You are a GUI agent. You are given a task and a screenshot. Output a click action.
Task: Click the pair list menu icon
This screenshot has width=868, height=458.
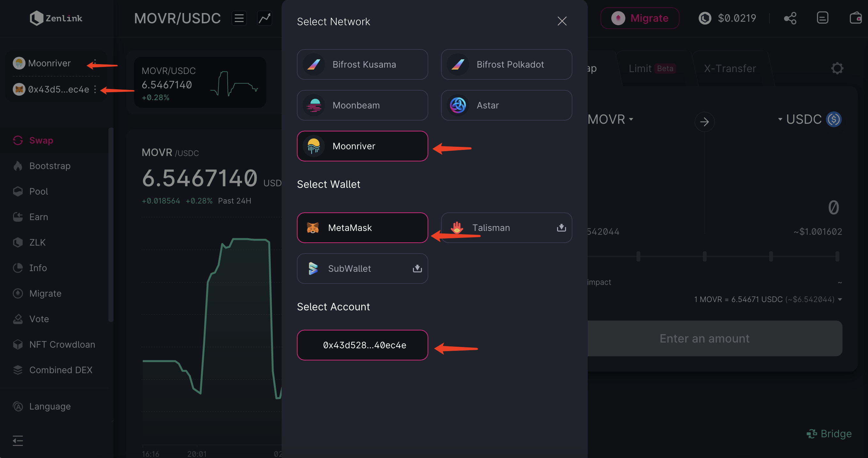point(239,18)
